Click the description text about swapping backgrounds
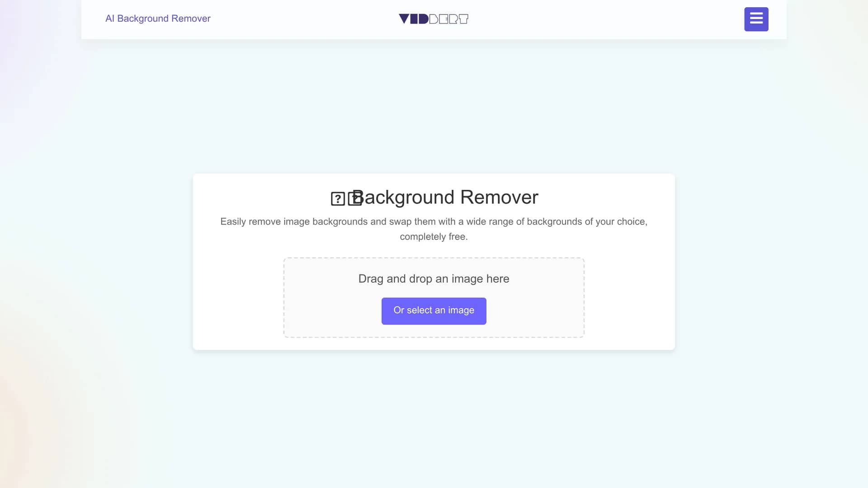The width and height of the screenshot is (868, 488). [x=434, y=229]
